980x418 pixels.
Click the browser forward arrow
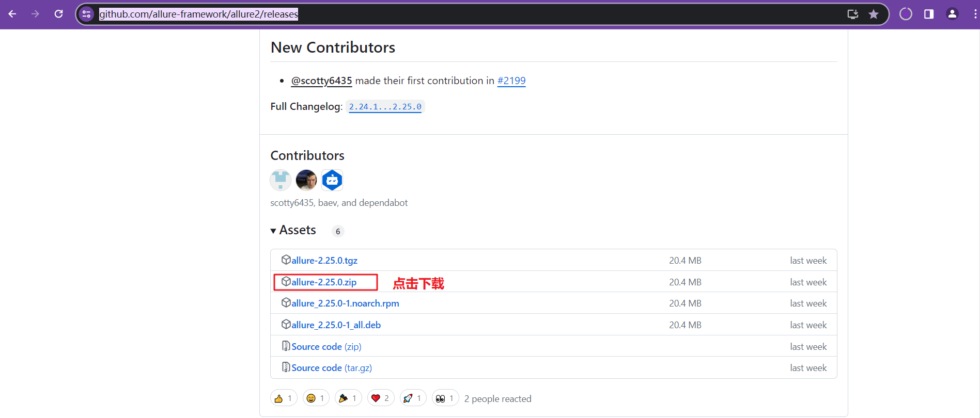(35, 14)
